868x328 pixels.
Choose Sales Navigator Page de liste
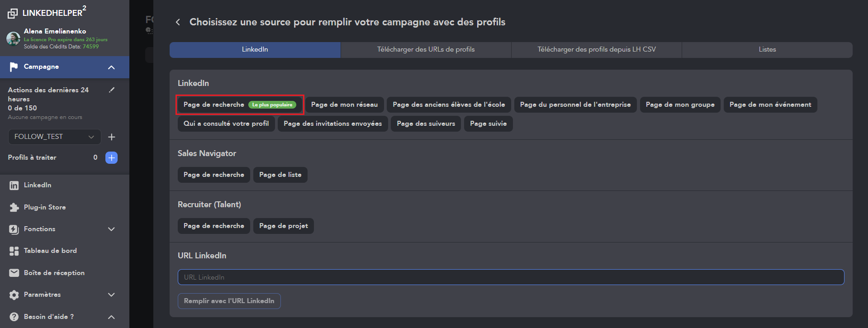(280, 175)
